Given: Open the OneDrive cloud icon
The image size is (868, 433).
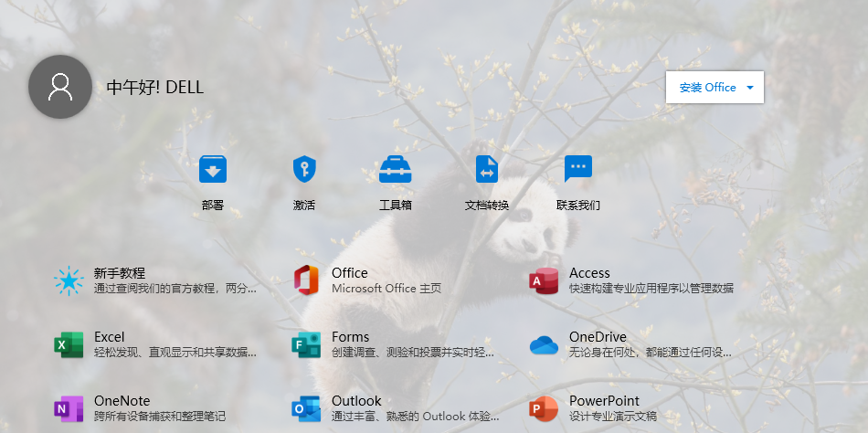Looking at the screenshot, I should coord(544,345).
